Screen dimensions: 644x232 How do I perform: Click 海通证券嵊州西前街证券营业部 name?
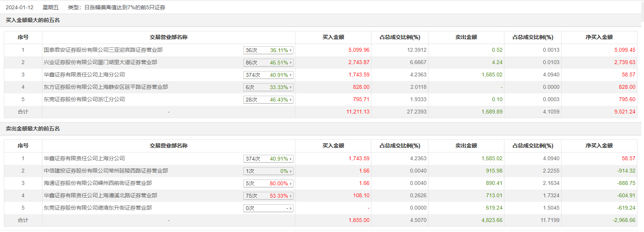[98, 183]
